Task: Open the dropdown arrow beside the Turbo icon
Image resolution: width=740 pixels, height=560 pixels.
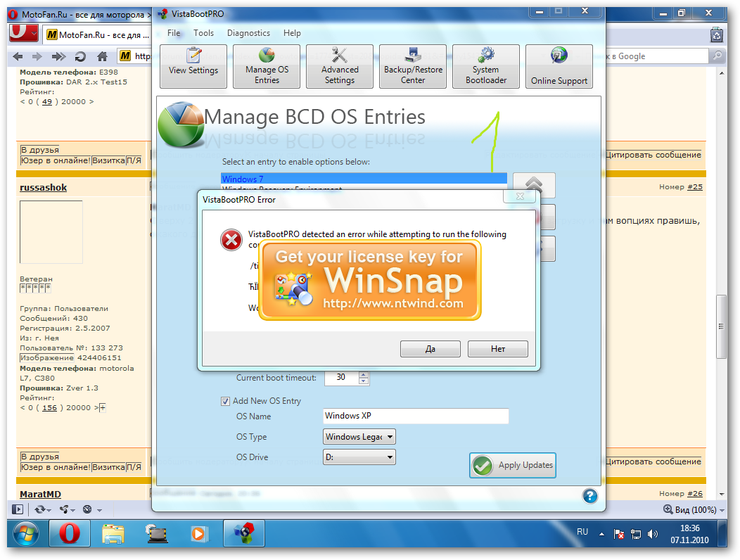Action: [100, 510]
